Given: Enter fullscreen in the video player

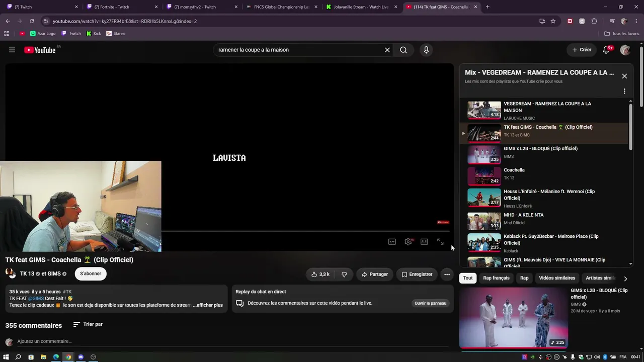Looking at the screenshot, I should (440, 242).
